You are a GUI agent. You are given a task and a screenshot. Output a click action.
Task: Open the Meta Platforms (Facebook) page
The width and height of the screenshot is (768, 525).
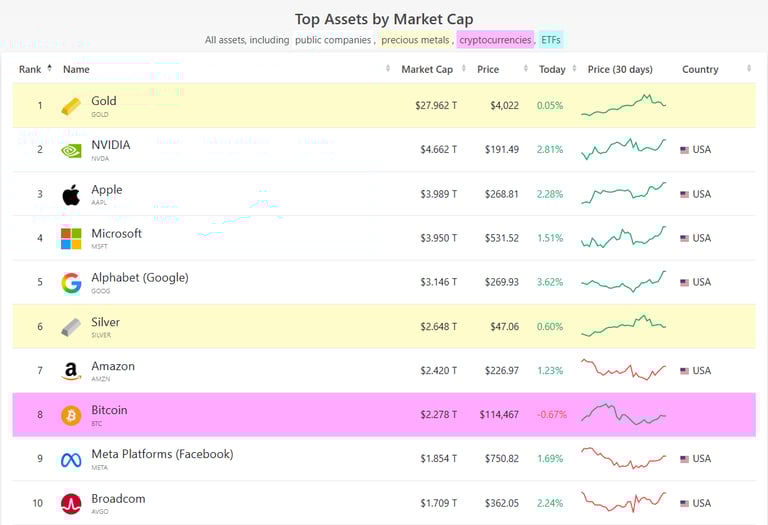pos(162,454)
